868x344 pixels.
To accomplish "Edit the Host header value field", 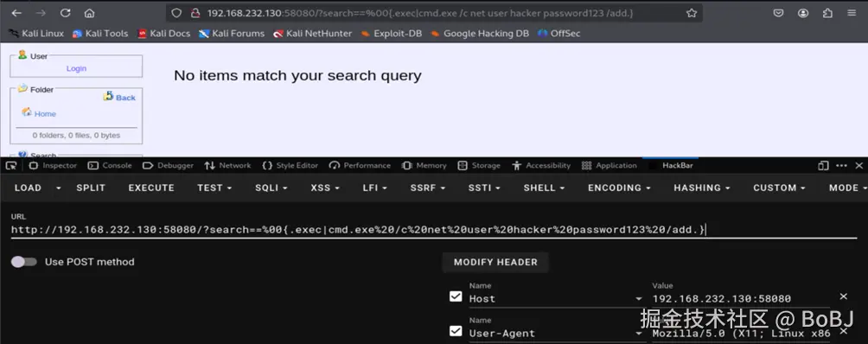I will pos(741,299).
